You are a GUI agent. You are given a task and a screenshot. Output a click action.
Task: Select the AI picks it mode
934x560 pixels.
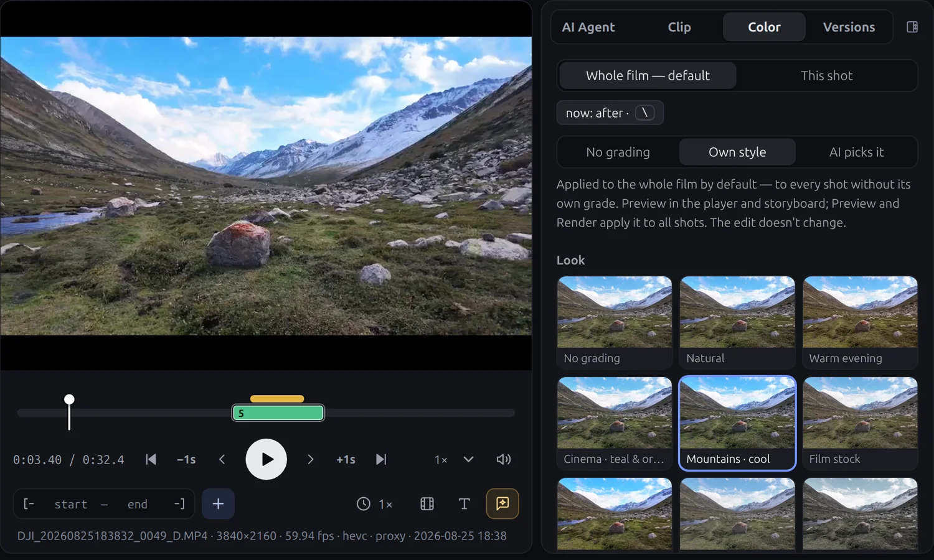[x=856, y=152]
